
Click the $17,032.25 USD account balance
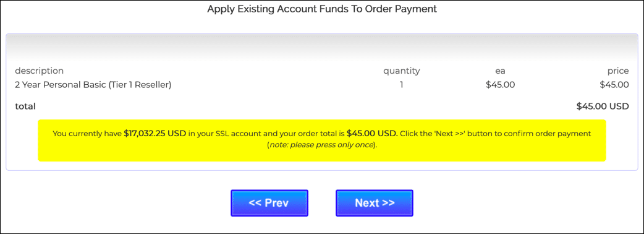coord(155,134)
